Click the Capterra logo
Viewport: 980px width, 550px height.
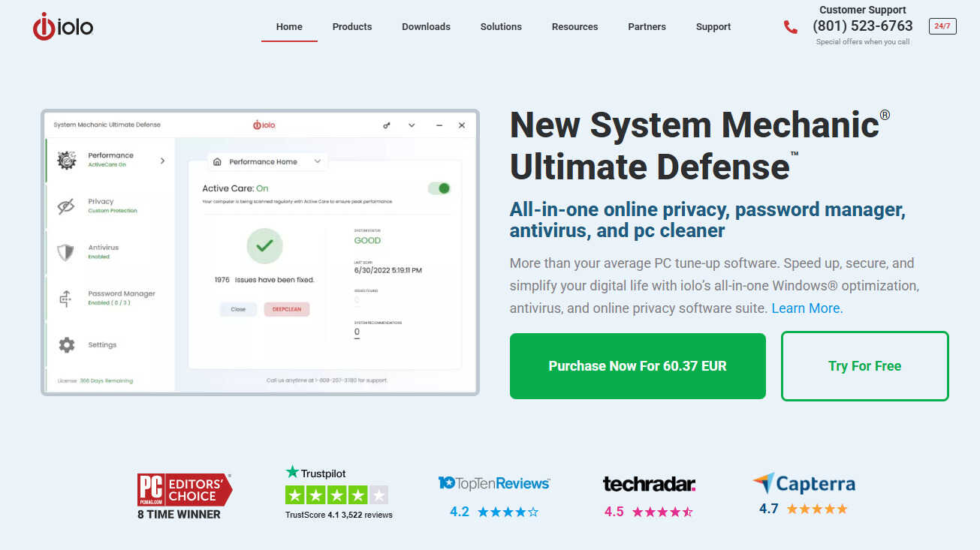804,484
